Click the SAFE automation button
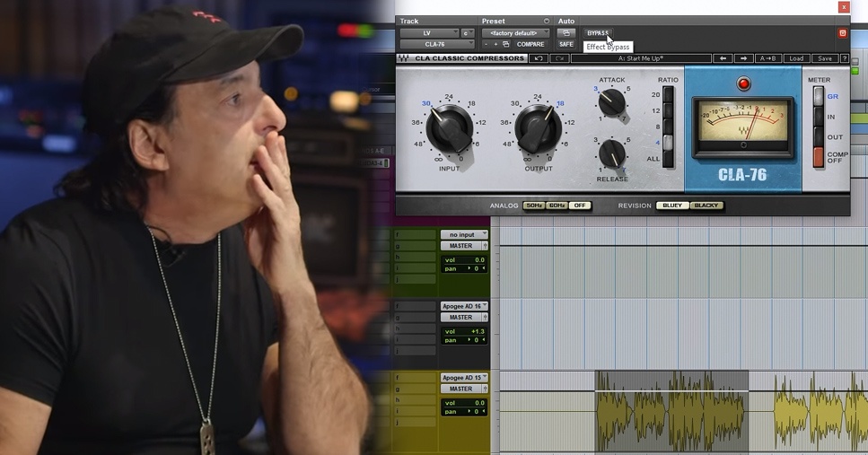 click(566, 44)
